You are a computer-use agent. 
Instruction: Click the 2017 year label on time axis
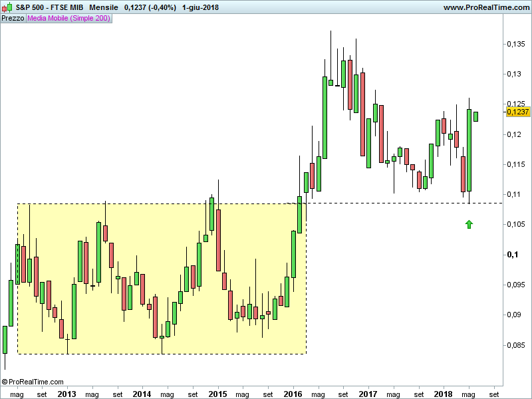pos(368,394)
